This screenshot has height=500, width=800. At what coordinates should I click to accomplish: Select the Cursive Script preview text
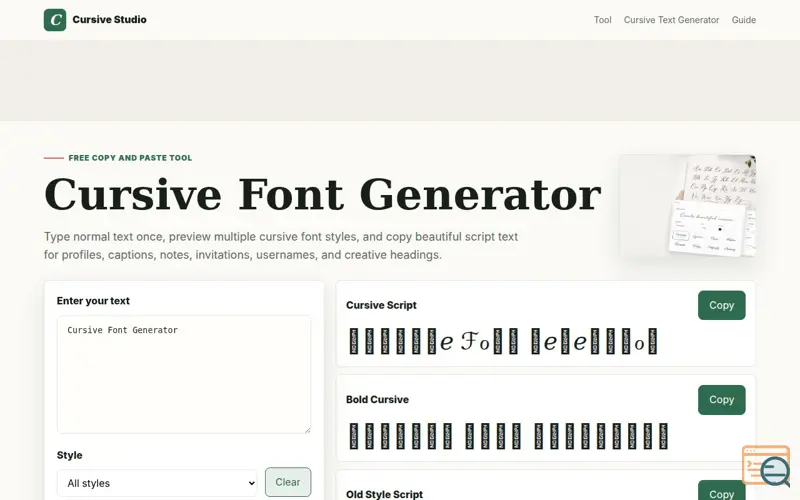(503, 341)
